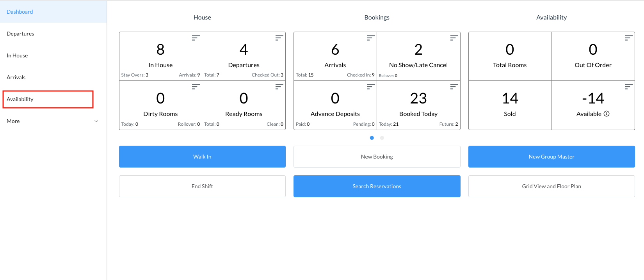Click the Walk In button
Viewport: 644px width, 280px height.
[202, 157]
